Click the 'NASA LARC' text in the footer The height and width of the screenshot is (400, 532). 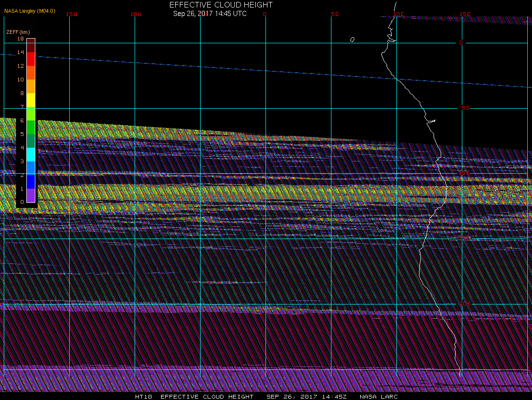click(379, 397)
